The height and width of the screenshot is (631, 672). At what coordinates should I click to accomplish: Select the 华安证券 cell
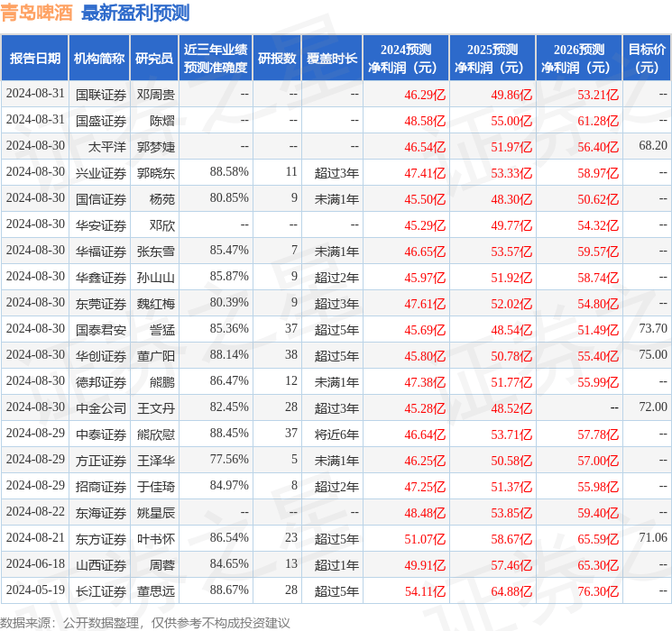(101, 225)
